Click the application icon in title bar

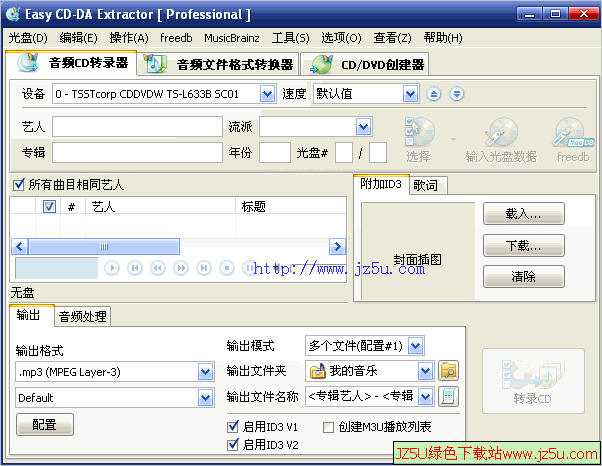coord(13,15)
